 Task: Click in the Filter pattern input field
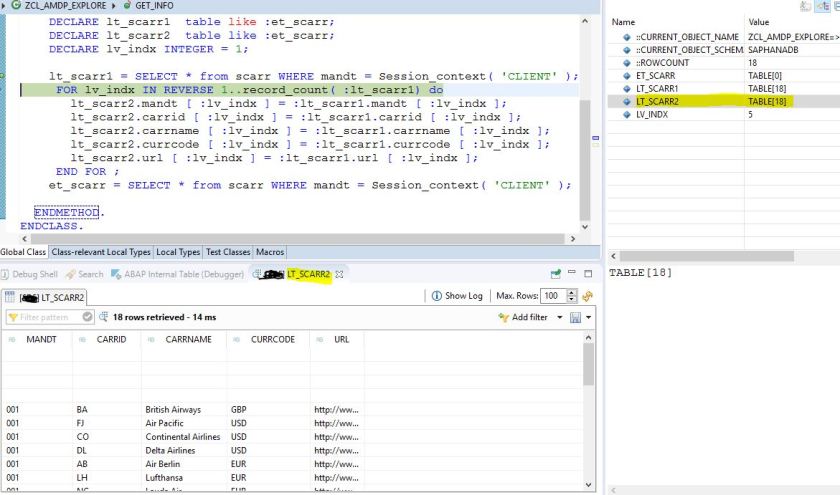(x=42, y=318)
